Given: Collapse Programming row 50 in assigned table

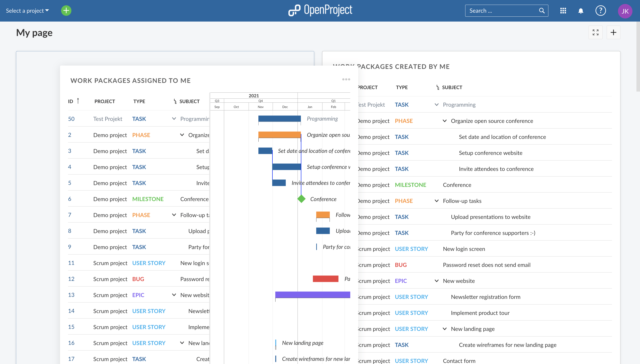Looking at the screenshot, I should click(x=174, y=118).
